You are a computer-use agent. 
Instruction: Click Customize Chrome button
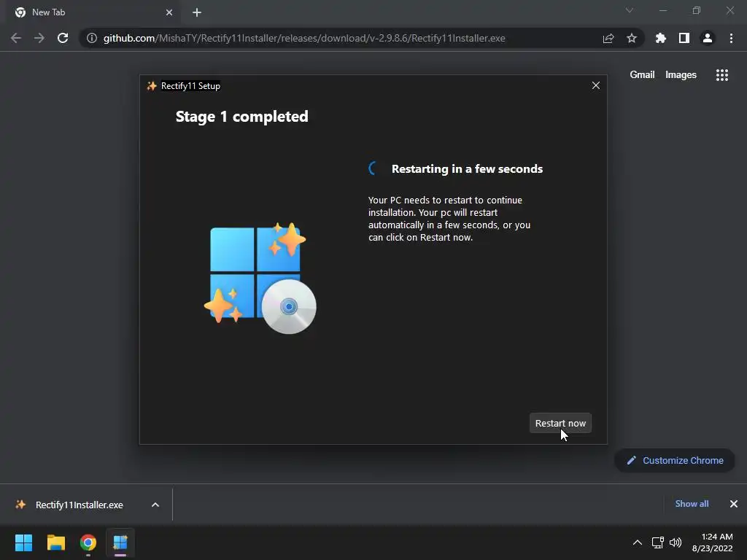(675, 461)
